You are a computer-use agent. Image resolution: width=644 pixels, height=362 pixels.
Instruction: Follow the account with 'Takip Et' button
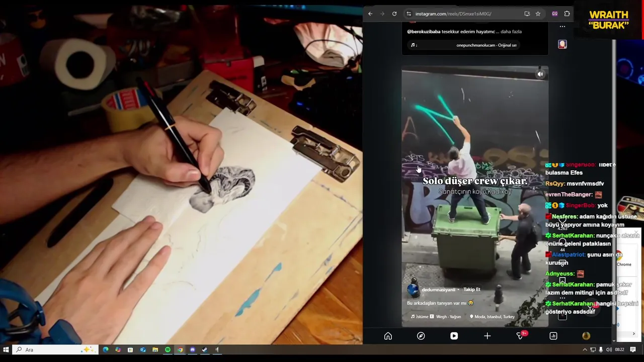472,290
